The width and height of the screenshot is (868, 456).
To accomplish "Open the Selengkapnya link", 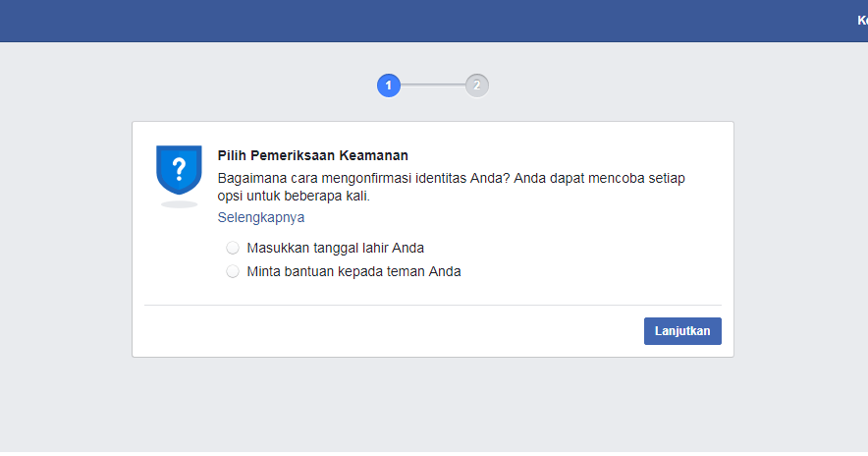I will point(261,217).
